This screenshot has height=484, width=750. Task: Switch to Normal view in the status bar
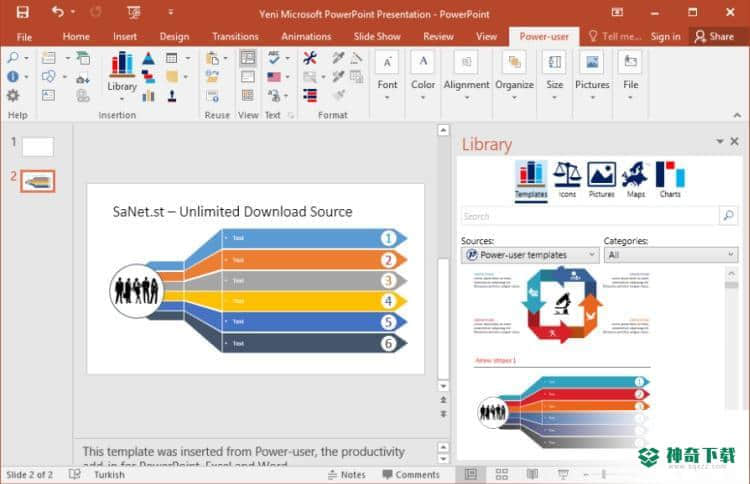click(x=471, y=474)
